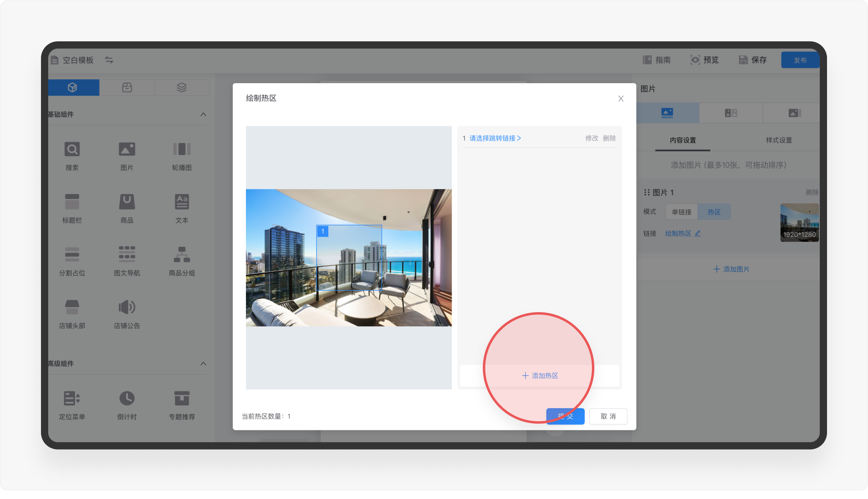Click 删除 beside 图片 1
The height and width of the screenshot is (499, 868).
812,192
